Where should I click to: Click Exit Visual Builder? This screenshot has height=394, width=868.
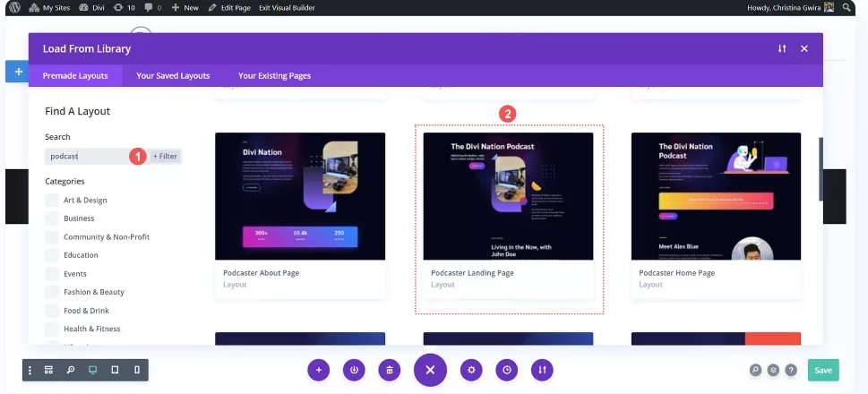pos(287,8)
